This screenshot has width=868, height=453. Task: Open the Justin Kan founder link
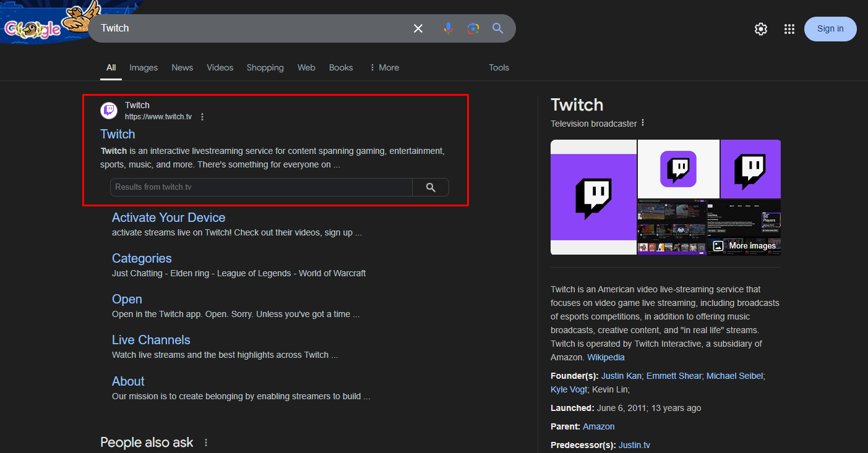[x=622, y=376]
